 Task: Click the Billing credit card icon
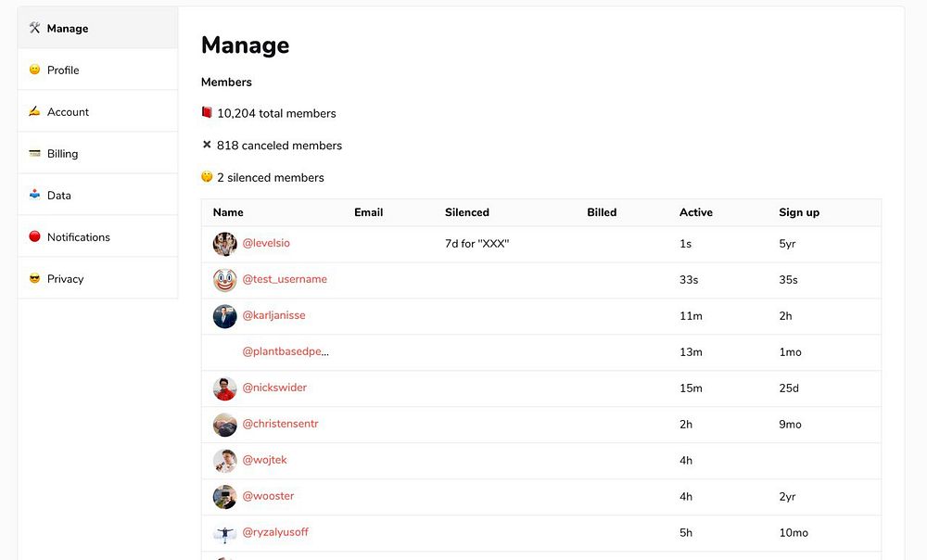[x=34, y=153]
